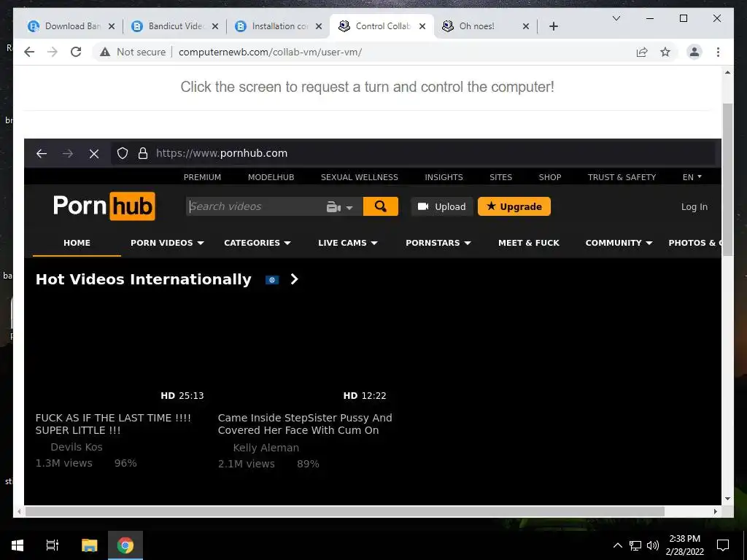This screenshot has width=747, height=560.
Task: Click the orange magnifier search button
Action: tap(381, 206)
